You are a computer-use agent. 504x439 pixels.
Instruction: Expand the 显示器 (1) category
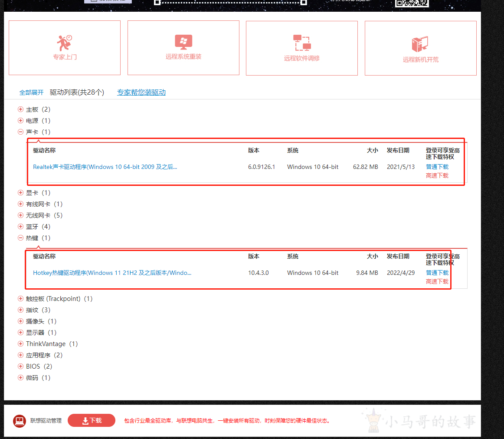(x=20, y=333)
